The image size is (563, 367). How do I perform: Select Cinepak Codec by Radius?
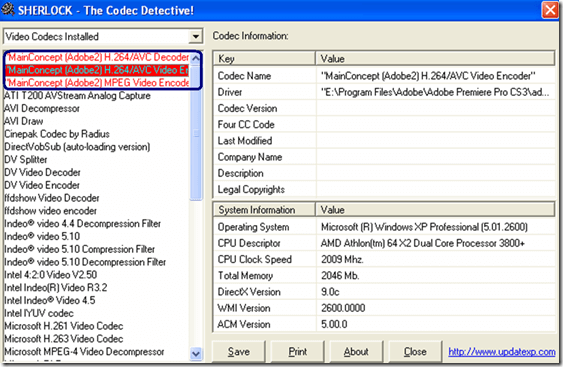[57, 134]
